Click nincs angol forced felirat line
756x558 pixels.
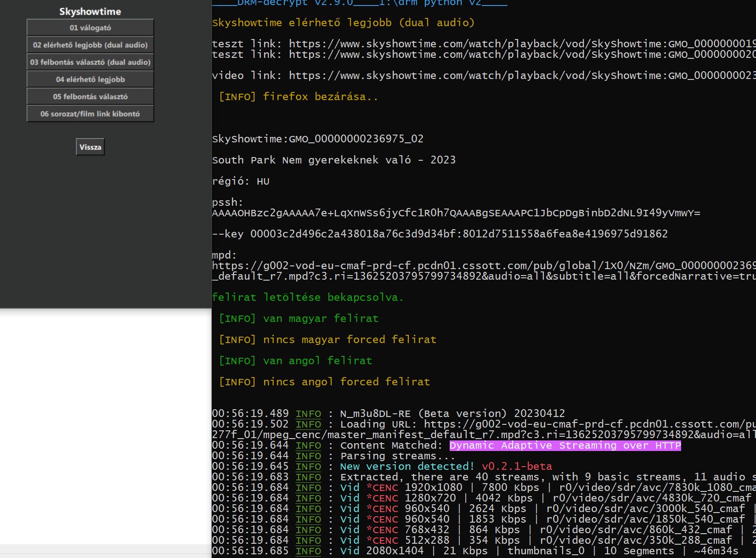324,382
